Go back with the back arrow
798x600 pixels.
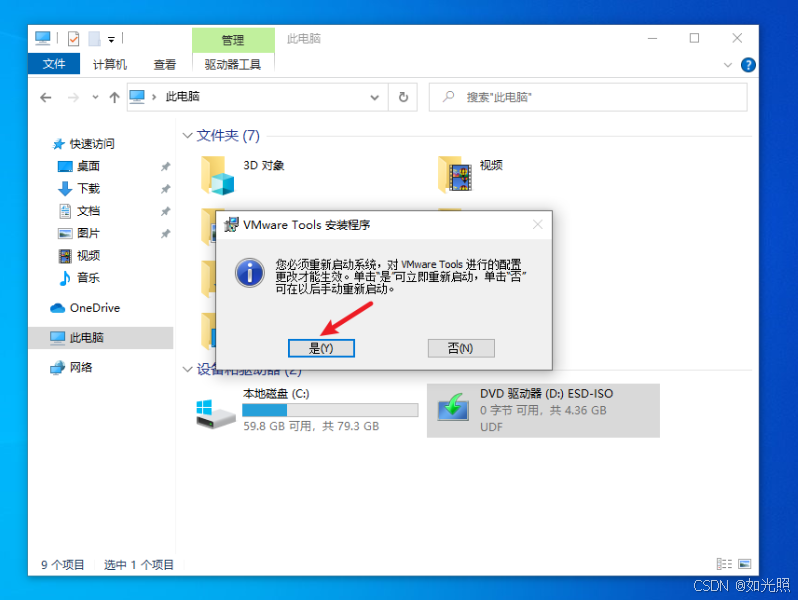point(46,97)
